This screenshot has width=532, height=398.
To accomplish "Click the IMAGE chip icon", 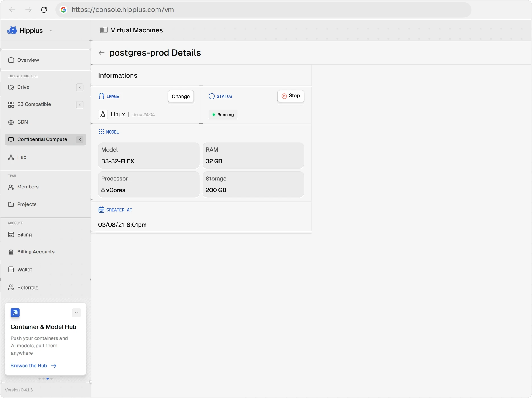I will point(101,96).
